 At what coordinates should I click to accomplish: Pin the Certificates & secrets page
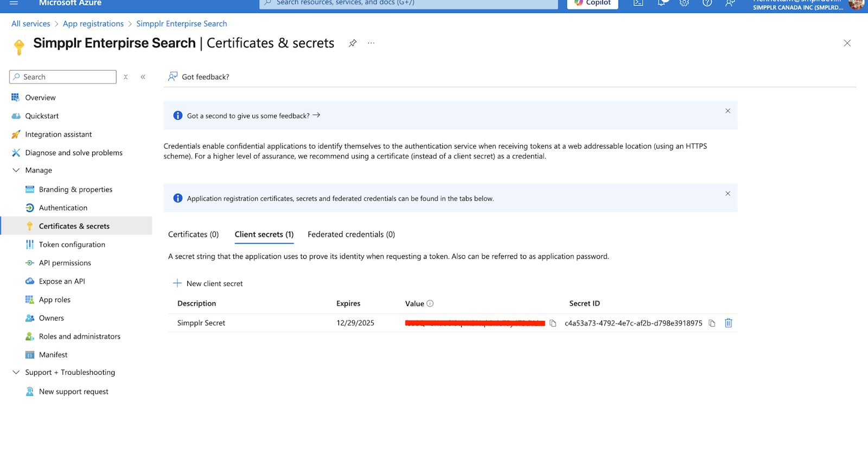coord(353,43)
